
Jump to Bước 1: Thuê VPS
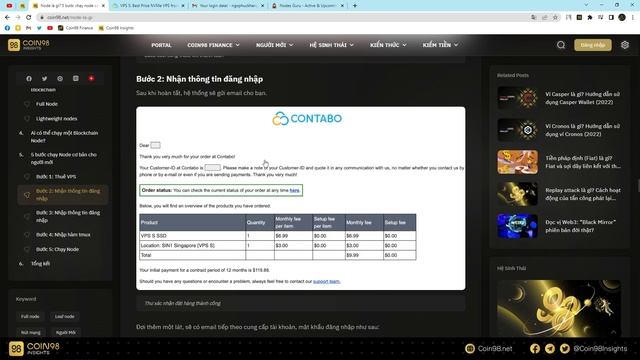click(x=56, y=177)
